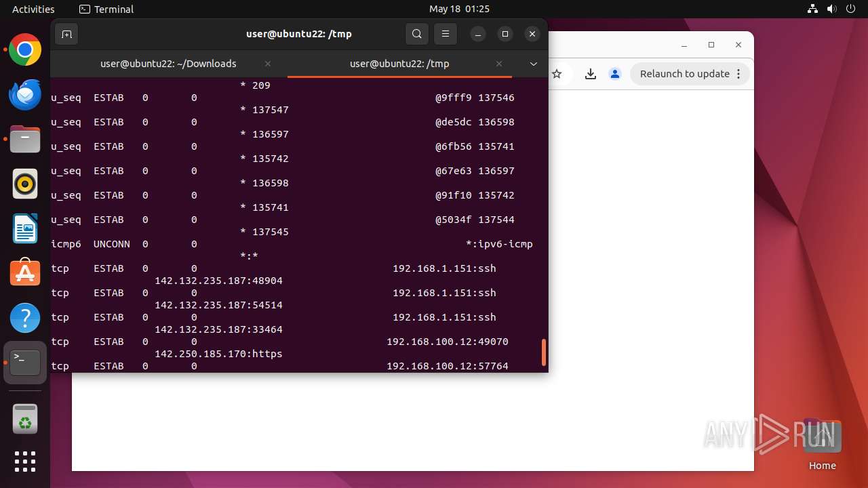Screen dimensions: 868x488
Task: Minimize the terminal window
Action: pyautogui.click(x=478, y=34)
